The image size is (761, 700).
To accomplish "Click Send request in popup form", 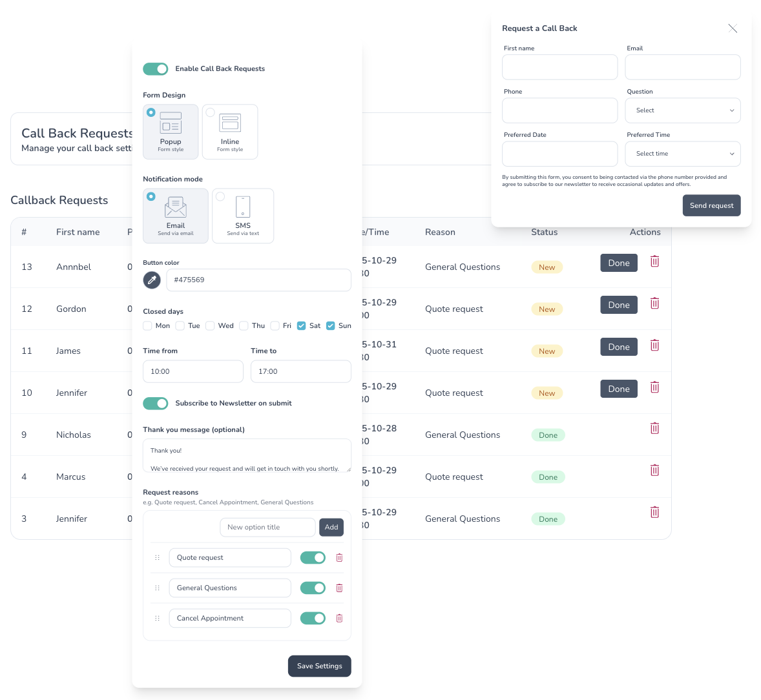I will pyautogui.click(x=711, y=206).
